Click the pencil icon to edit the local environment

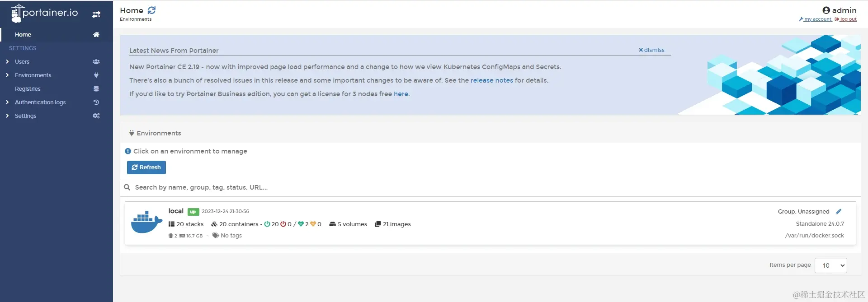pyautogui.click(x=839, y=211)
